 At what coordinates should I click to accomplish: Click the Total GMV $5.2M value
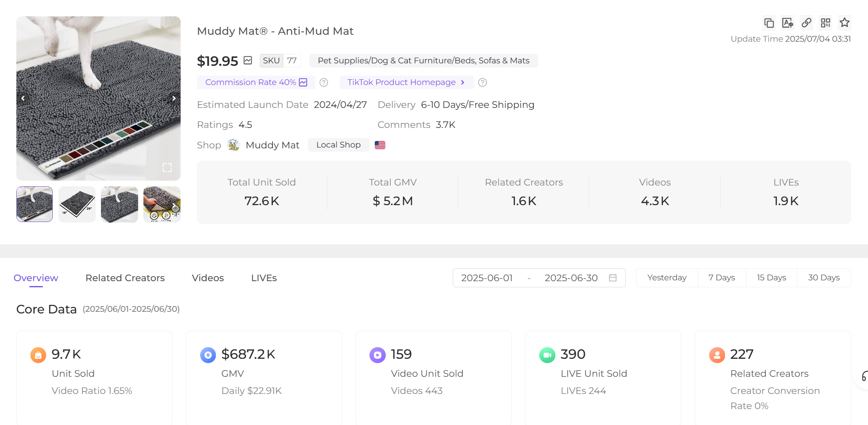[x=393, y=201]
